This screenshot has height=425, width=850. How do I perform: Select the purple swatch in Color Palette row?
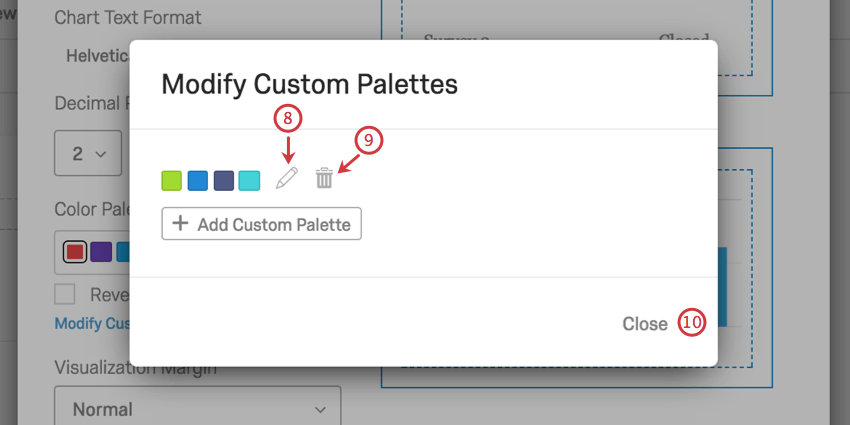(x=101, y=251)
